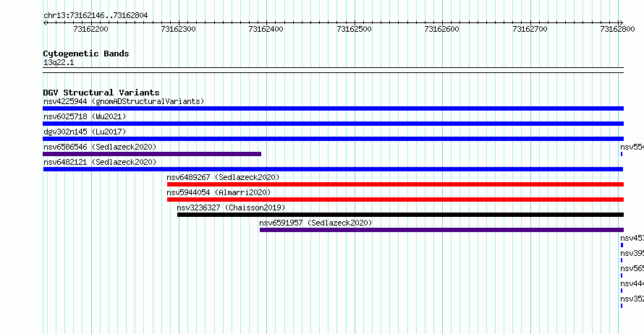The height and width of the screenshot is (334, 644).
Task: Select nsv6591957 (Sedlazeck2020) label
Action: point(315,223)
